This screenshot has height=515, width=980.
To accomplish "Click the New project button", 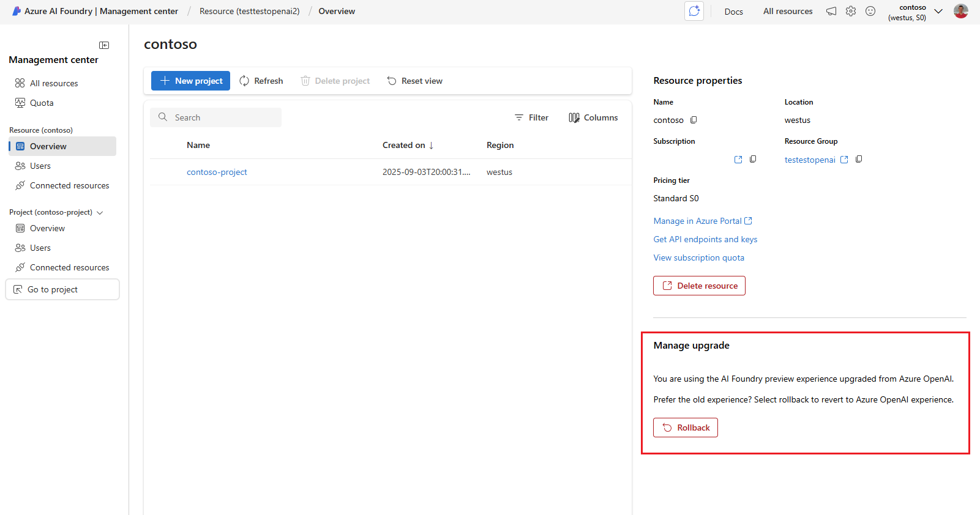I will click(190, 81).
